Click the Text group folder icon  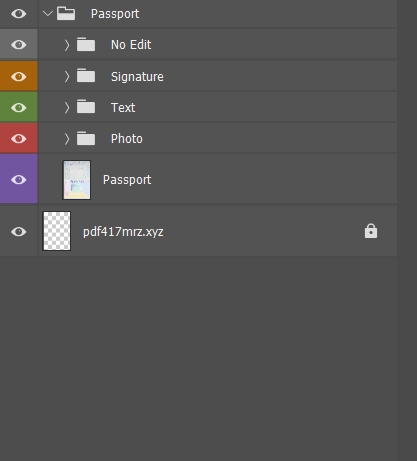[x=86, y=107]
